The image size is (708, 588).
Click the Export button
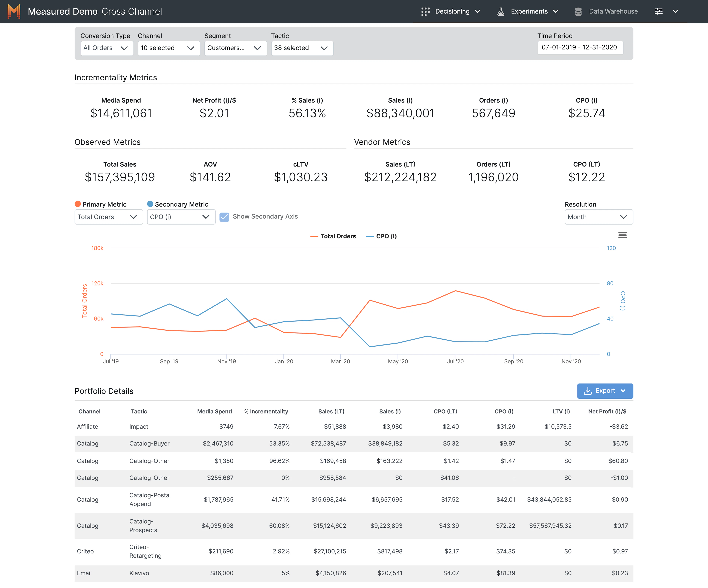605,391
